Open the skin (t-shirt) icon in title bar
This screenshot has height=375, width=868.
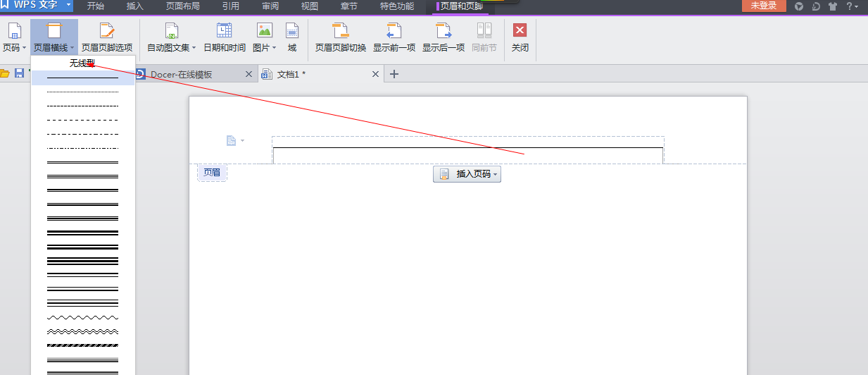833,6
